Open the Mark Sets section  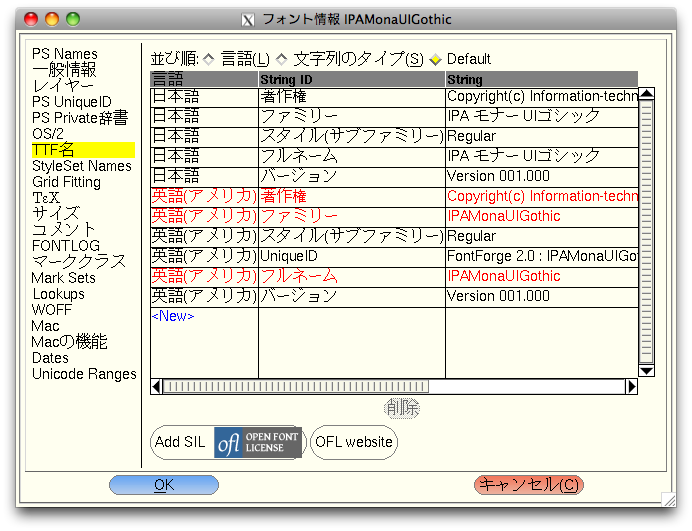pyautogui.click(x=64, y=278)
